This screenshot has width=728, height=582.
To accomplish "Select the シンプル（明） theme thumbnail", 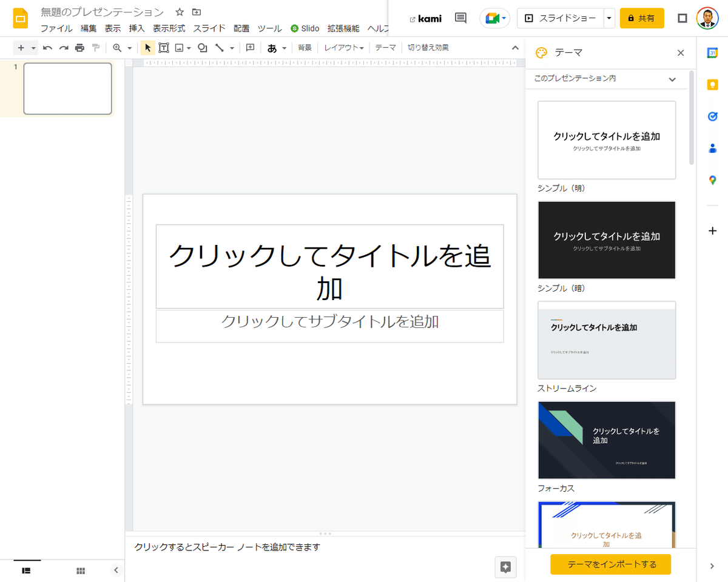I will [x=607, y=140].
